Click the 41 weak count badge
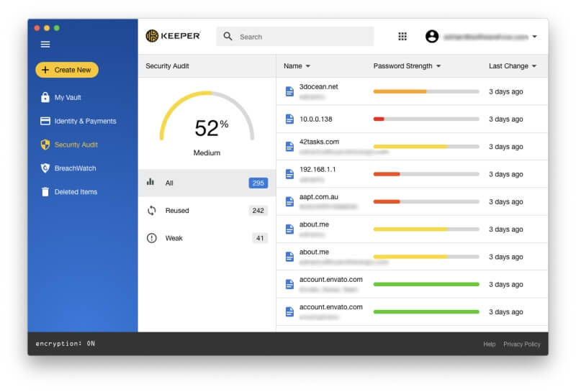 (x=260, y=238)
